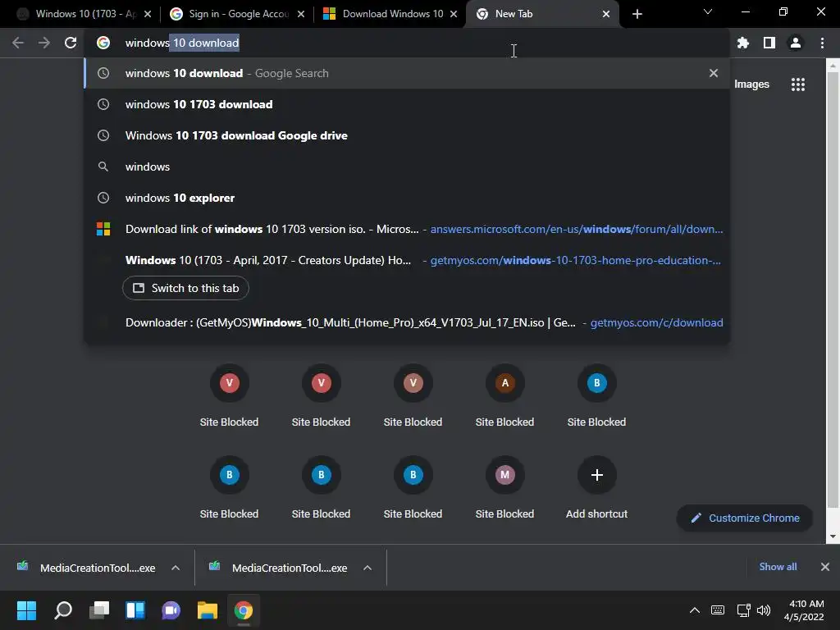Show hidden system tray icons

click(x=694, y=610)
